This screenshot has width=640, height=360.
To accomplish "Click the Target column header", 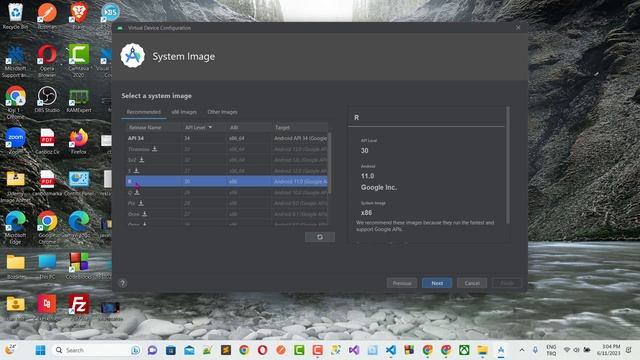I will (x=300, y=127).
